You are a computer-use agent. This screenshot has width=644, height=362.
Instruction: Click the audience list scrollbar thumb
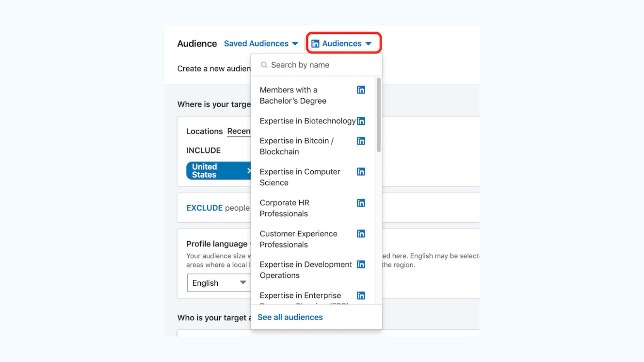[x=379, y=115]
